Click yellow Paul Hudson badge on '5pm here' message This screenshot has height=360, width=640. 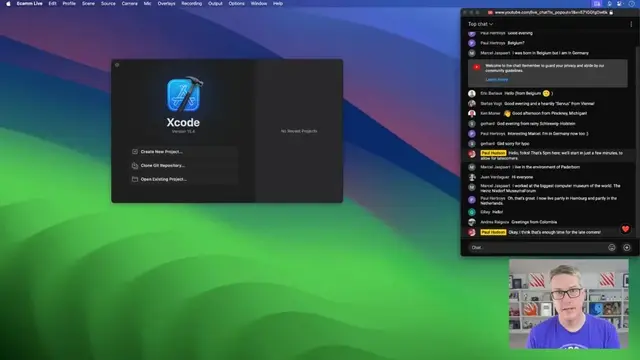[x=493, y=153]
